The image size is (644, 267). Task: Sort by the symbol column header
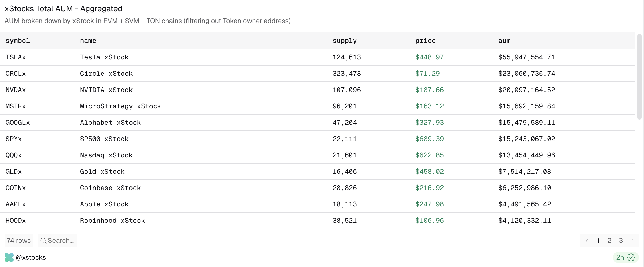click(x=18, y=41)
